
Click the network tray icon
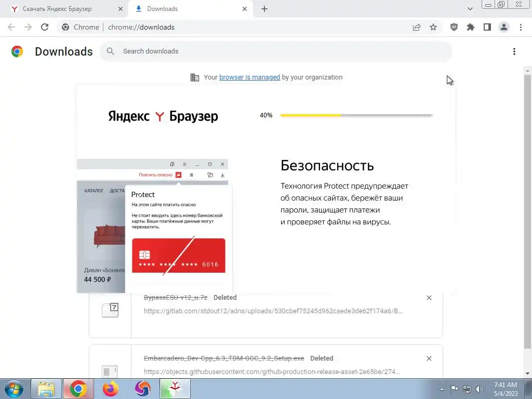pos(467,389)
